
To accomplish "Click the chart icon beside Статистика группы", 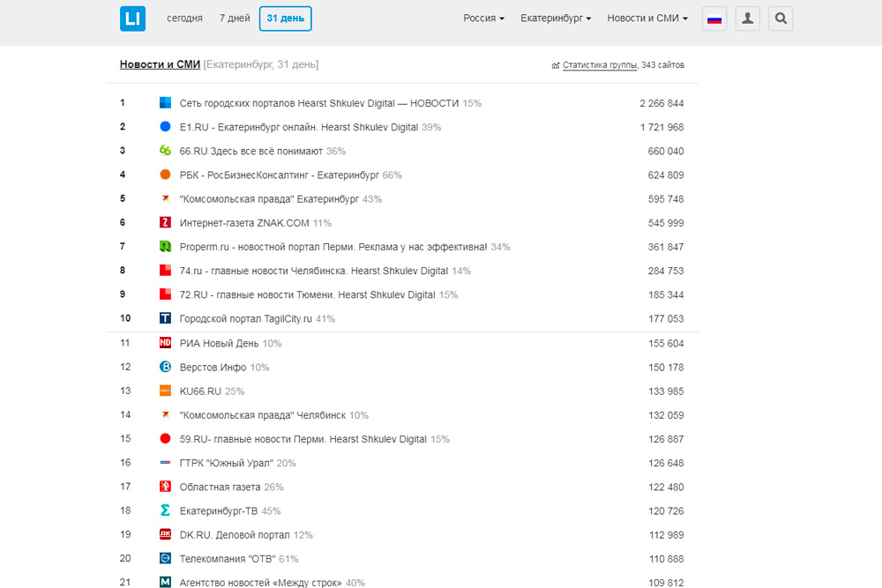I will click(x=555, y=65).
